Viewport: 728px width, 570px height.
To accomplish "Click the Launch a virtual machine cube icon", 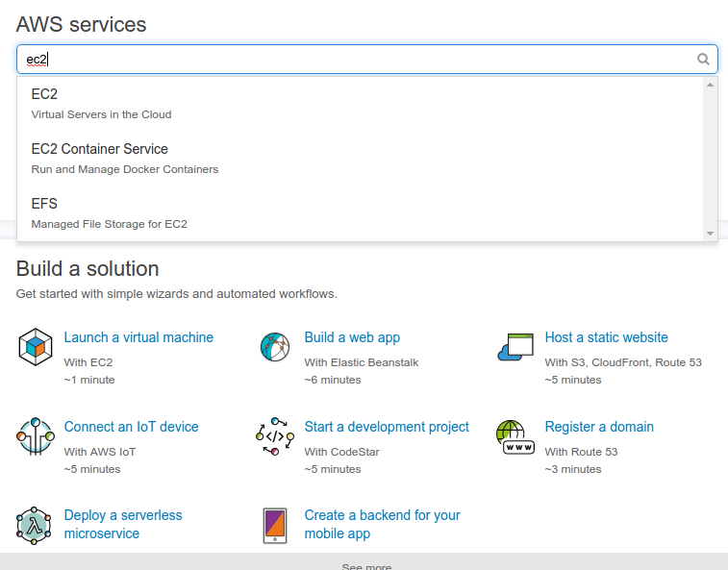I will 36,347.
